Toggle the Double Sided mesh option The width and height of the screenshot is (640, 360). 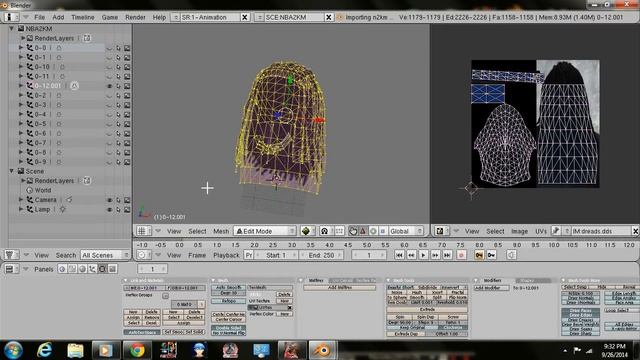229,328
